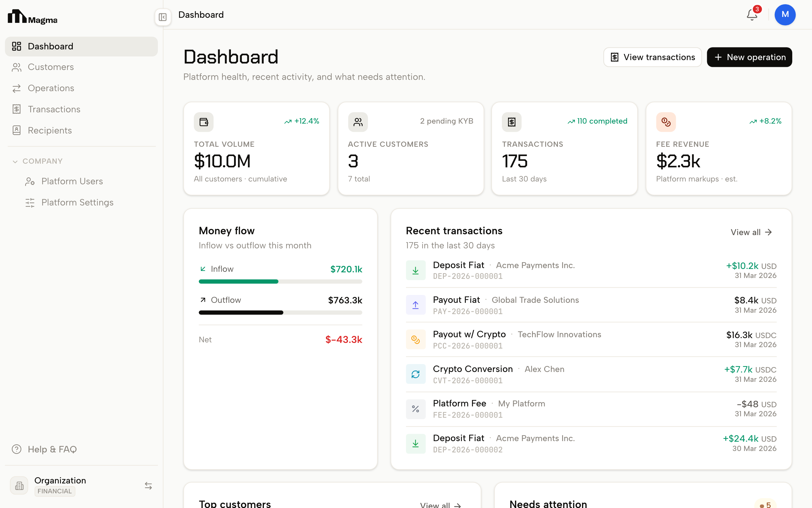The width and height of the screenshot is (812, 508).
Task: Click the Inflow amount $720.1k
Action: (x=346, y=269)
